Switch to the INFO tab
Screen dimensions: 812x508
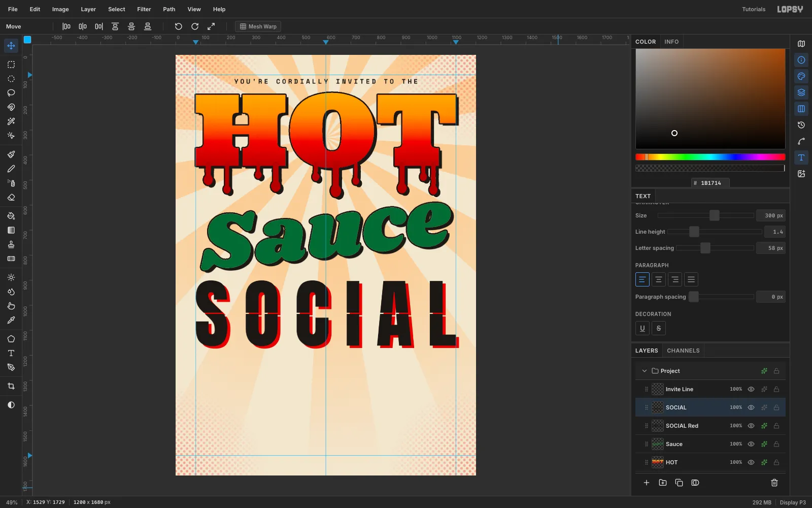pos(671,42)
